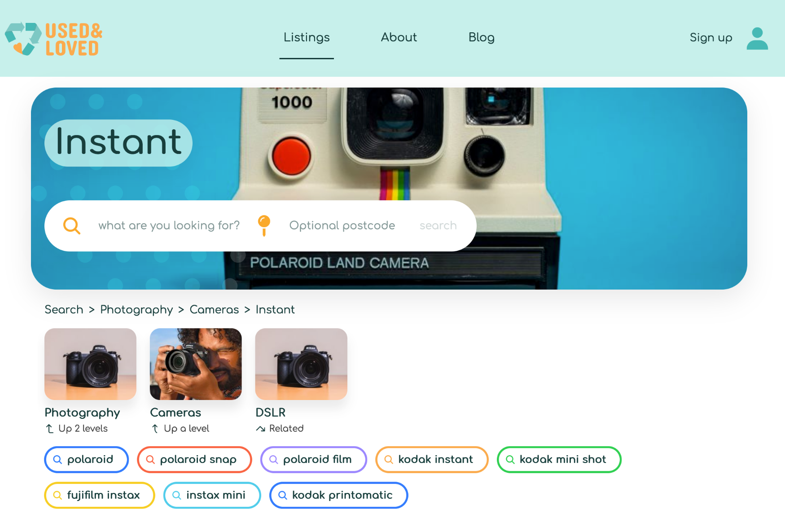Go to Cameras in the breadcrumb
The height and width of the screenshot is (532, 785).
tap(214, 309)
